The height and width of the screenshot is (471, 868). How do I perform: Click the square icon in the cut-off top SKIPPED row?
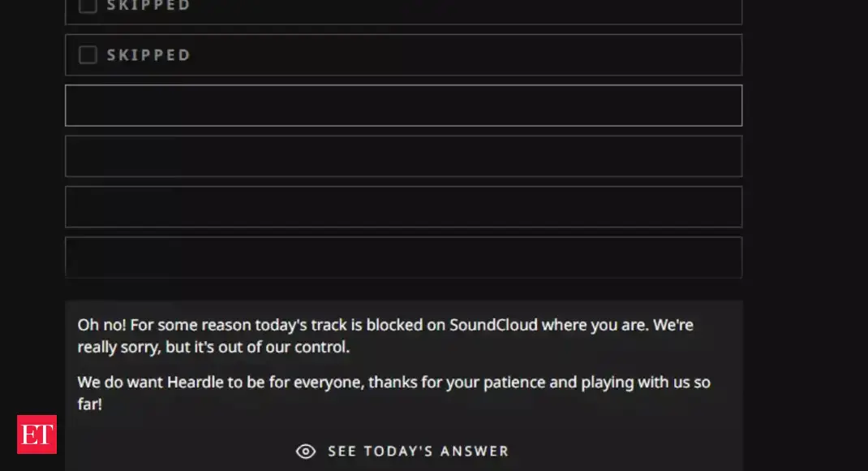pyautogui.click(x=88, y=6)
